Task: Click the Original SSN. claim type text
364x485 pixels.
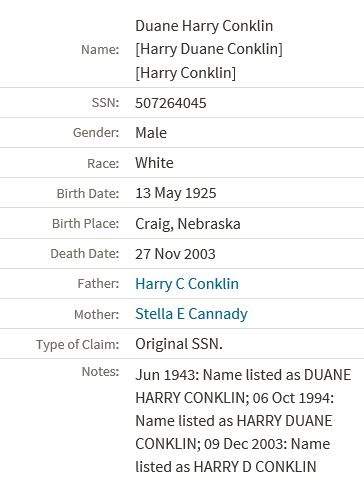Action: 179,344
